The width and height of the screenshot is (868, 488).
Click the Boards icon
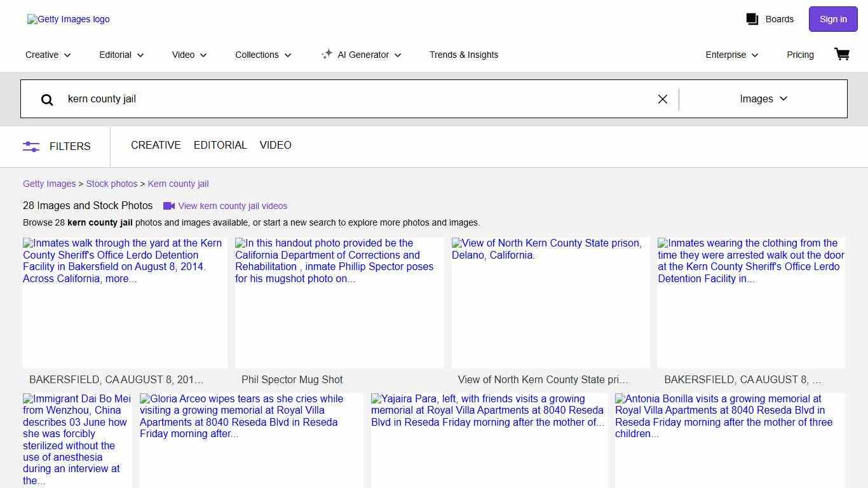(752, 19)
